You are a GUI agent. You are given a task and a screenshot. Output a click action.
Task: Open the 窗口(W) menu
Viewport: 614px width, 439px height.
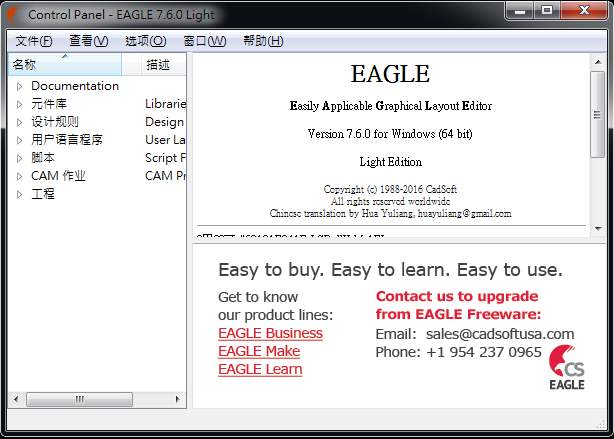coord(205,41)
